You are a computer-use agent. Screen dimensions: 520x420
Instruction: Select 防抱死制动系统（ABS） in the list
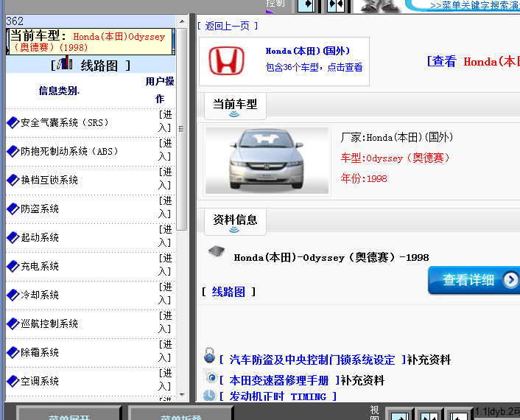69,152
